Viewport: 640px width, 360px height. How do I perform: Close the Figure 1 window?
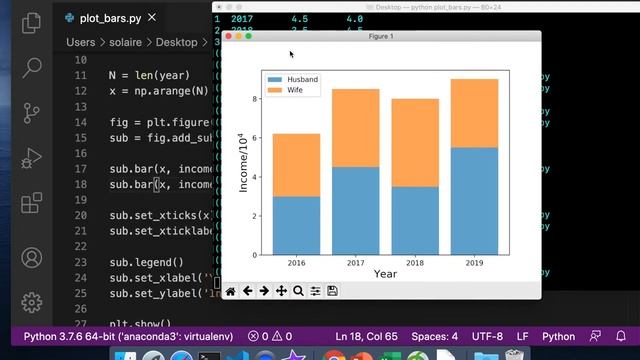pos(229,36)
